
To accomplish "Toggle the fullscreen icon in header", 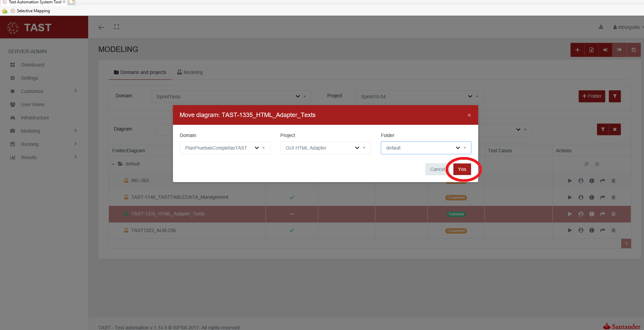I will pyautogui.click(x=117, y=27).
